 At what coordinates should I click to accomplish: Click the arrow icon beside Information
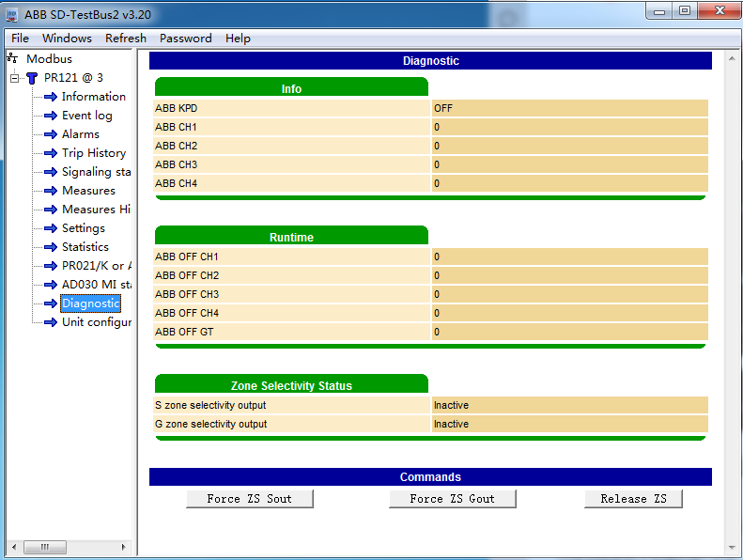[x=51, y=97]
